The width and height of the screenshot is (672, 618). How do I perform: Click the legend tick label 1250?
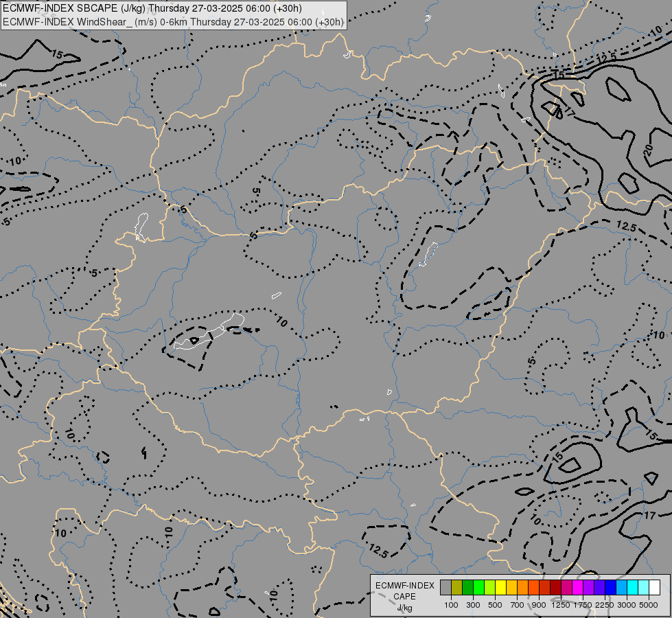click(561, 605)
